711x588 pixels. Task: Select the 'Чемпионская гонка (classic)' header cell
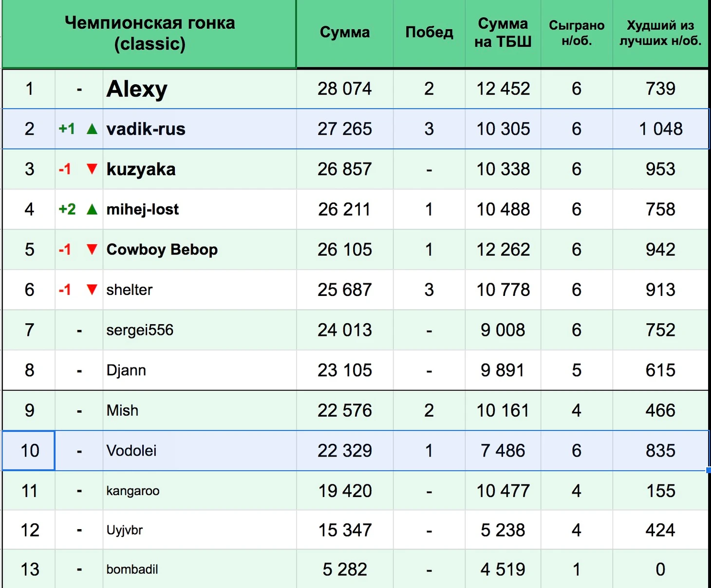(150, 34)
